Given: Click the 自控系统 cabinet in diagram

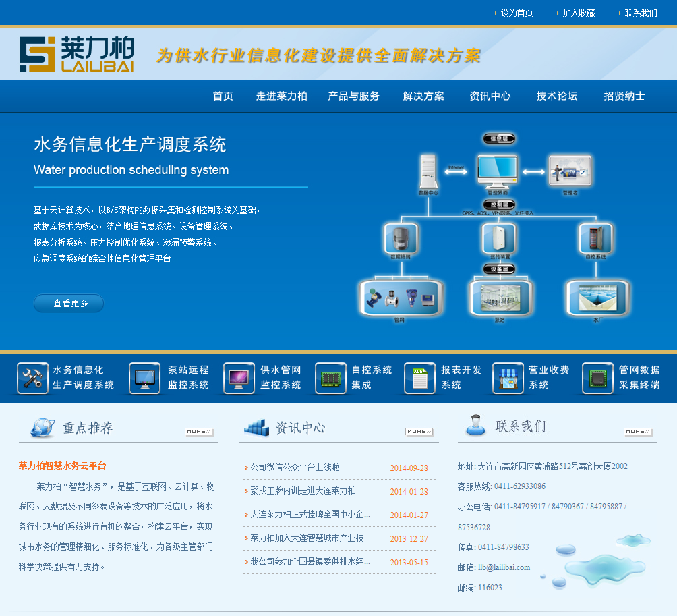Looking at the screenshot, I should pyautogui.click(x=596, y=238).
